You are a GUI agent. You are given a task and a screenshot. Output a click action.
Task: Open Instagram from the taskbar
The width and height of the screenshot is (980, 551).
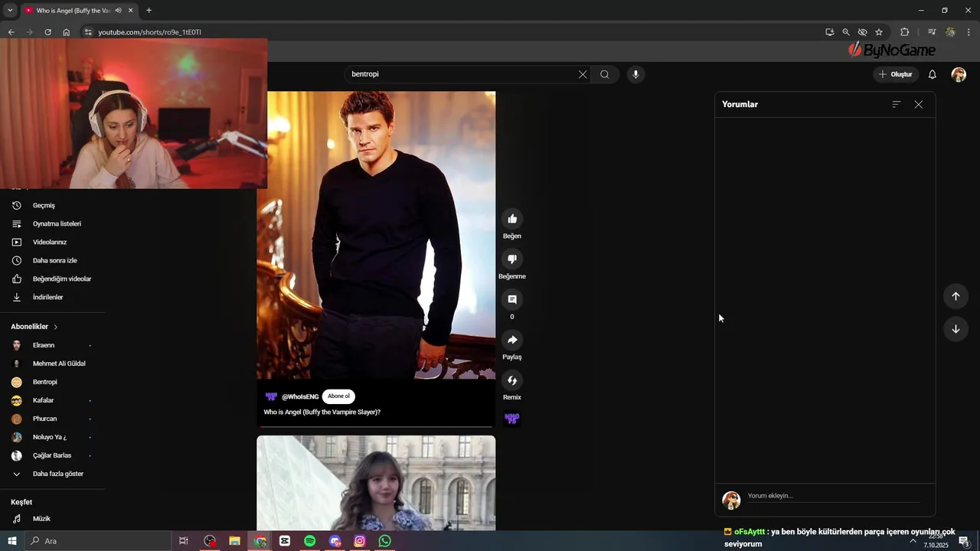pyautogui.click(x=360, y=541)
